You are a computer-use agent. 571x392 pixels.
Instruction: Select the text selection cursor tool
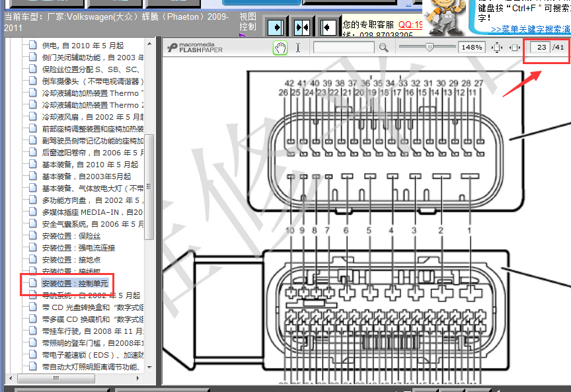[x=298, y=48]
